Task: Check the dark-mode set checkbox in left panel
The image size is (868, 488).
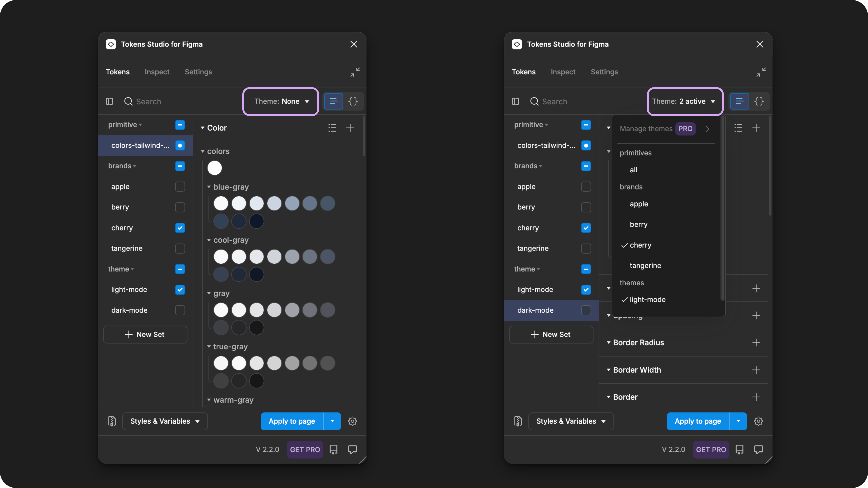Action: point(180,310)
